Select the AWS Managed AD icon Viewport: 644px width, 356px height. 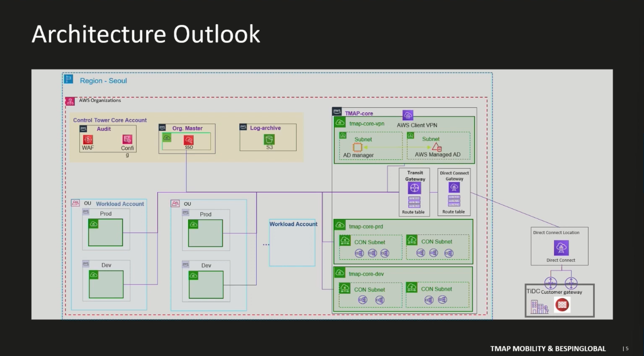437,147
